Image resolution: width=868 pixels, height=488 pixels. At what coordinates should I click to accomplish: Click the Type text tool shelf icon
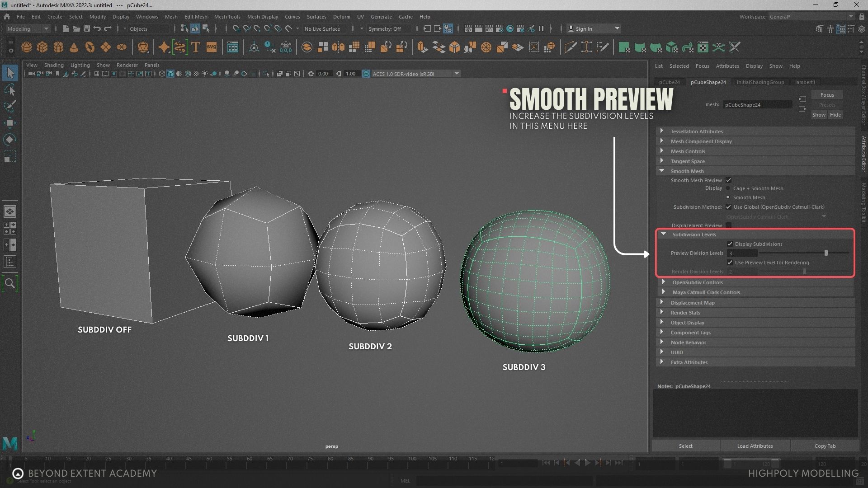[x=196, y=47]
